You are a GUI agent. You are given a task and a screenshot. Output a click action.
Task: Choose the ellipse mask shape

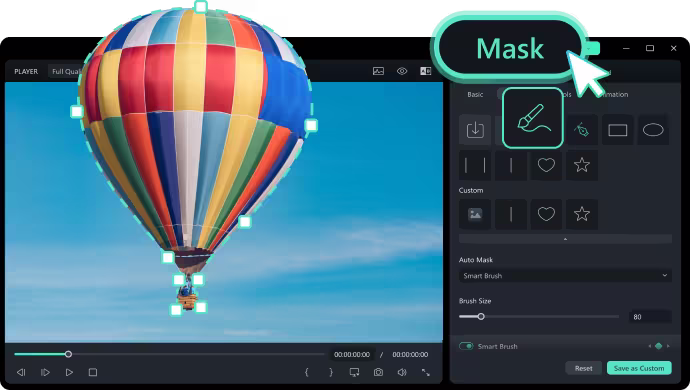(x=653, y=130)
